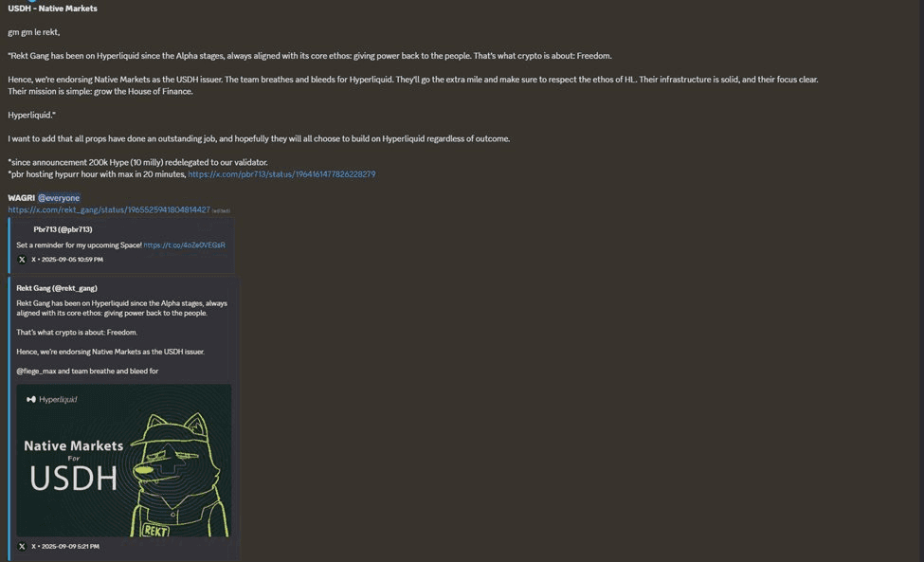
Task: Open the rekt_gang status link
Action: tap(109, 209)
